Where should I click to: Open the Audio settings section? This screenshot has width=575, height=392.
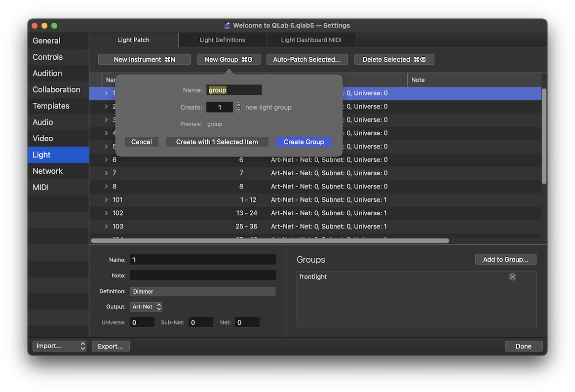click(x=43, y=122)
